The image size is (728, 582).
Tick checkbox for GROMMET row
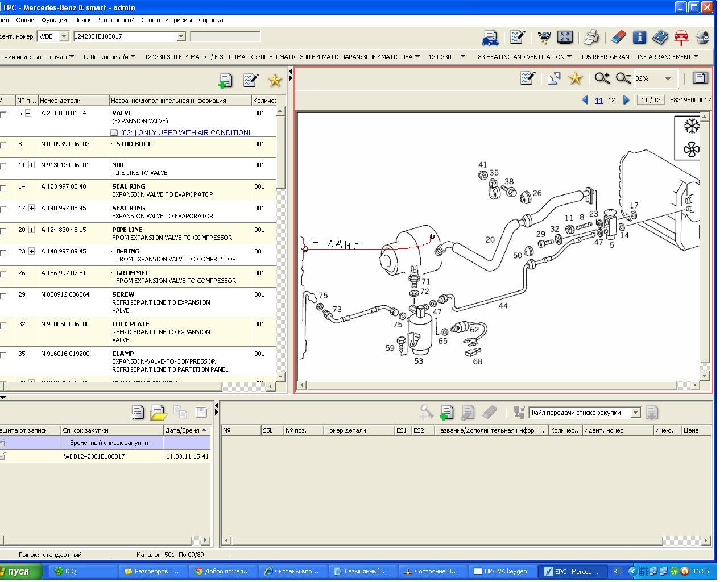[x=3, y=274]
